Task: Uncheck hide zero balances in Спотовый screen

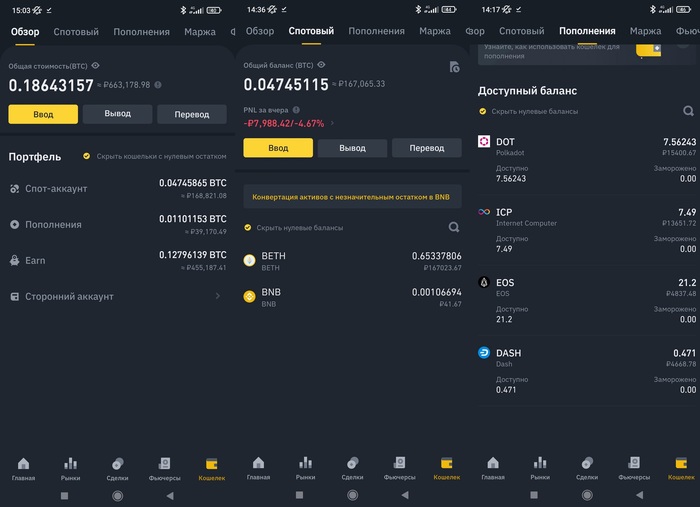Action: coord(248,228)
